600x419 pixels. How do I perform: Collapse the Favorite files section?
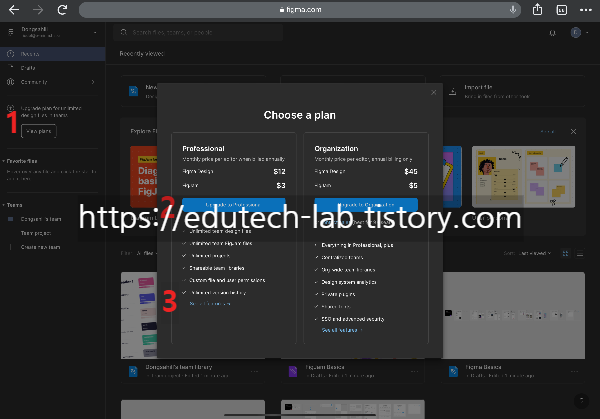3,161
